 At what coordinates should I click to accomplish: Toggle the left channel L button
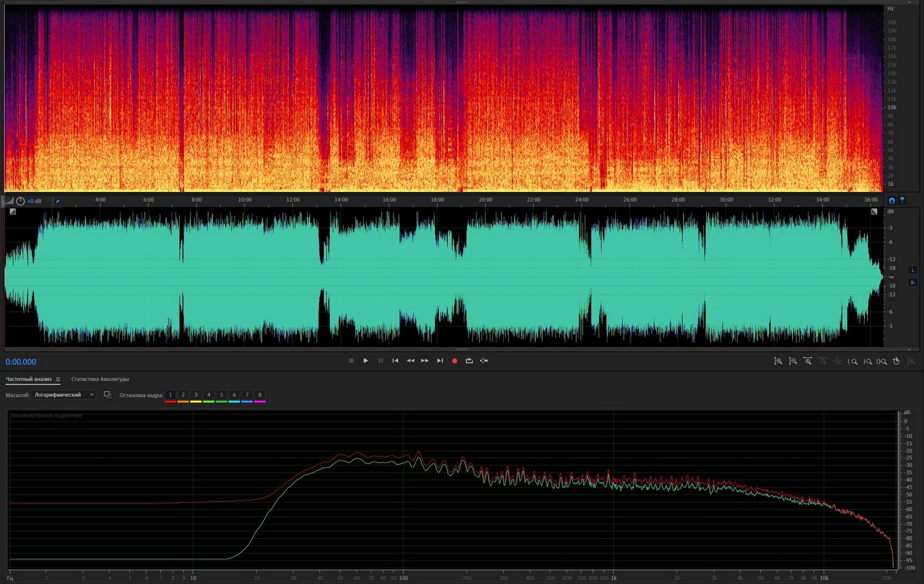click(913, 270)
